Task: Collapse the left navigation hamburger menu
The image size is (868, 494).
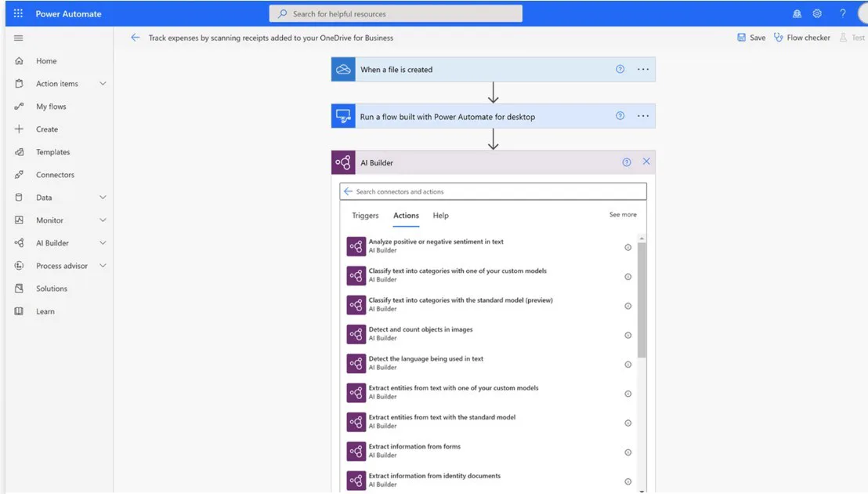Action: [18, 38]
